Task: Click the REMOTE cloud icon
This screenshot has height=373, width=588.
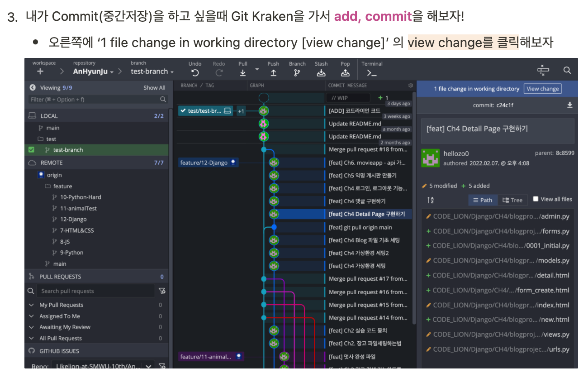Action: [32, 163]
